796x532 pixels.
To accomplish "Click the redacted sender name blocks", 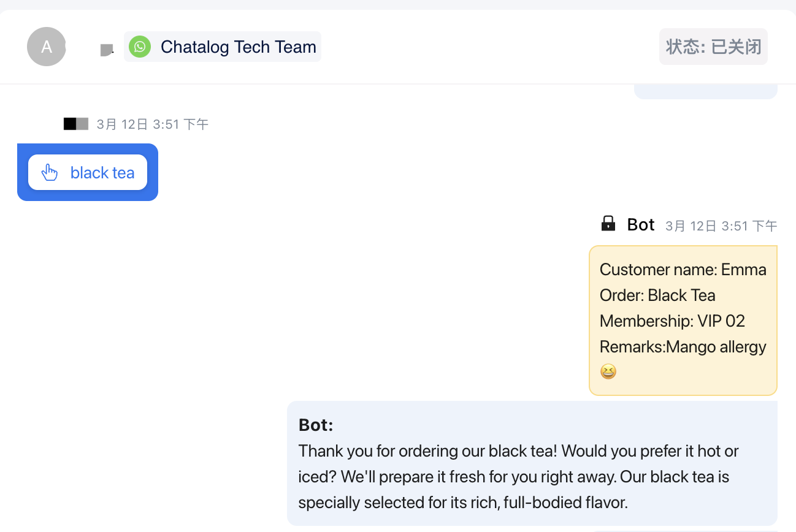I will (x=76, y=124).
